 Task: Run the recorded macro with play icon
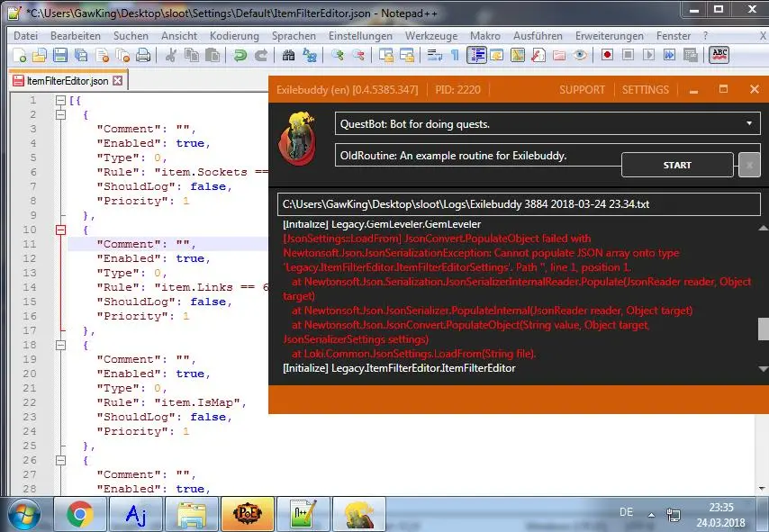[x=647, y=55]
